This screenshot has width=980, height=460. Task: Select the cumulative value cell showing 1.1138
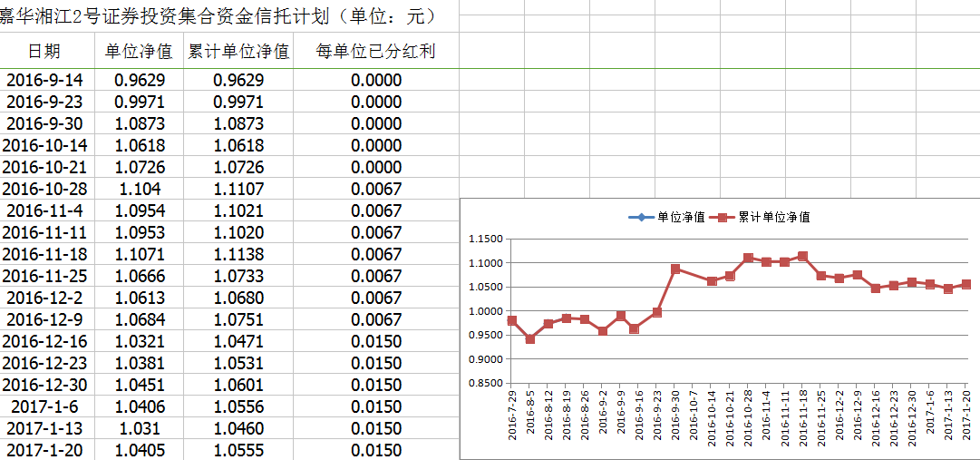(238, 254)
